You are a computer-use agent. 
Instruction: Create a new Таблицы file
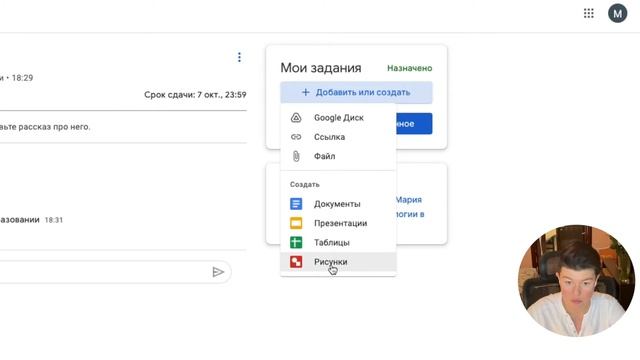pos(338,242)
